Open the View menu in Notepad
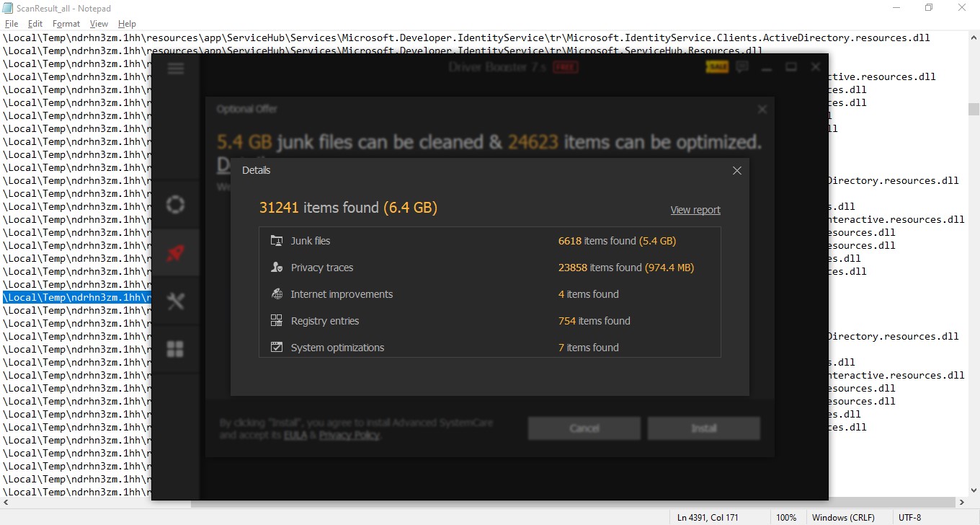 click(x=99, y=24)
